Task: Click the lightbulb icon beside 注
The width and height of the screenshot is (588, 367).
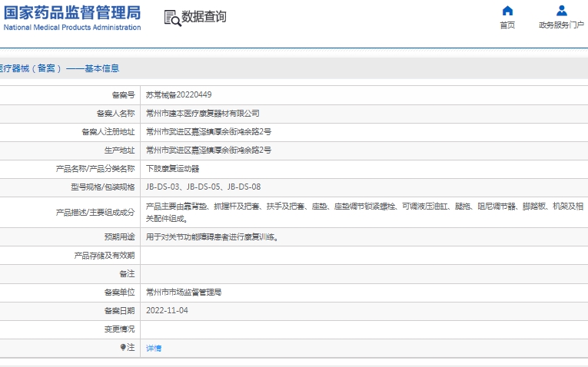Action: pos(123,348)
